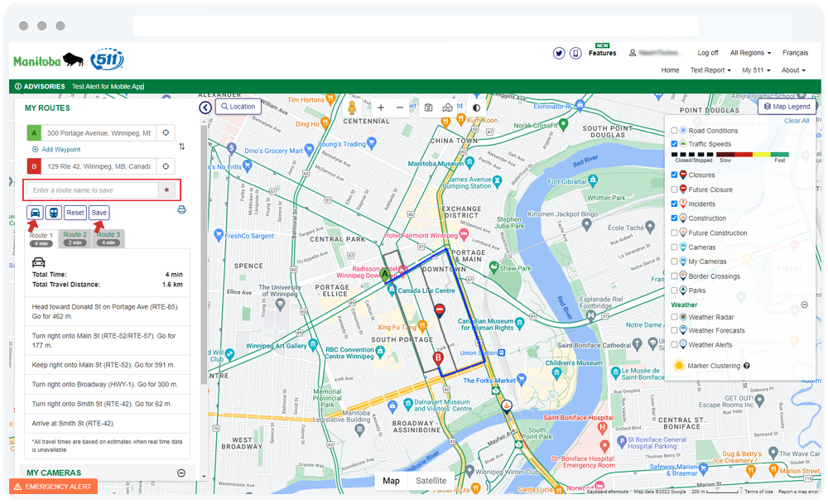The image size is (828, 504).
Task: Open the My 511 dropdown menu
Action: 756,70
